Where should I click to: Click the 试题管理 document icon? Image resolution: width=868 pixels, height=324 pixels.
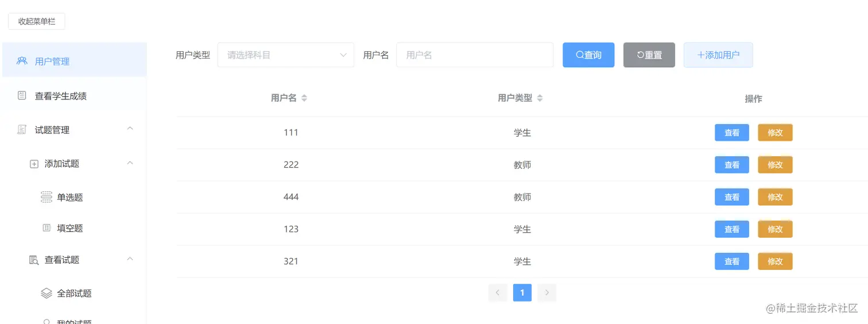(x=22, y=130)
